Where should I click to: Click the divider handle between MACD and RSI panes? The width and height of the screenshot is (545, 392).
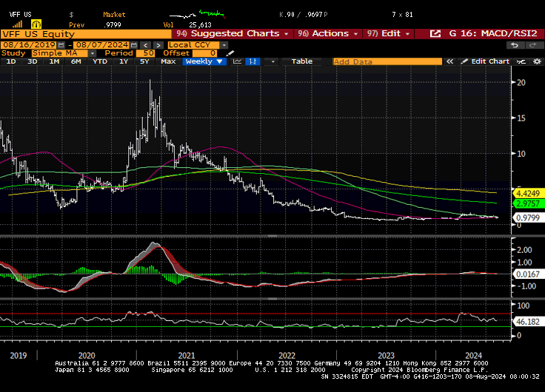point(272,299)
